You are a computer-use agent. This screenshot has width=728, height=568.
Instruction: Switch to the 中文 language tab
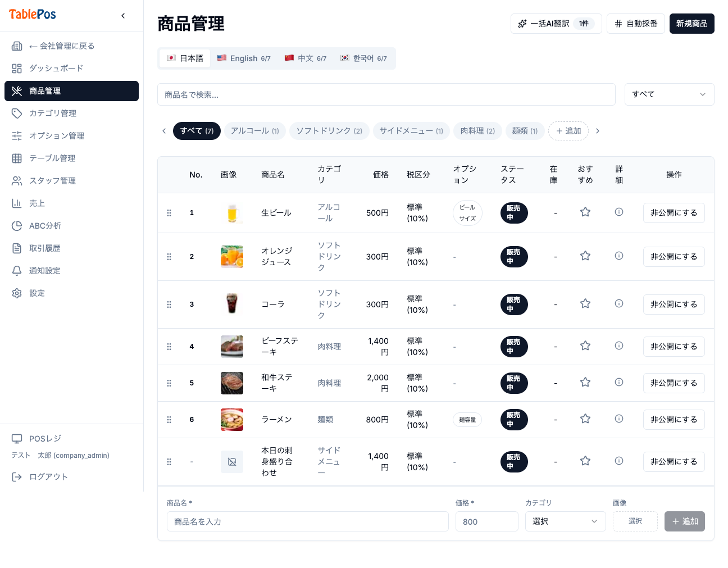306,58
